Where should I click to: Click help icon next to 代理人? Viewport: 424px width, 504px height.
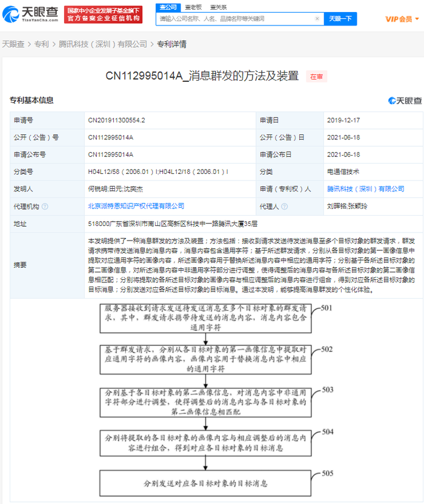click(284, 207)
